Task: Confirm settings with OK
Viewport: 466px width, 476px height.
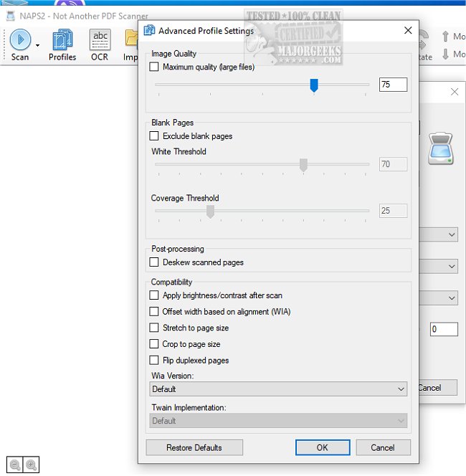Action: pos(323,447)
